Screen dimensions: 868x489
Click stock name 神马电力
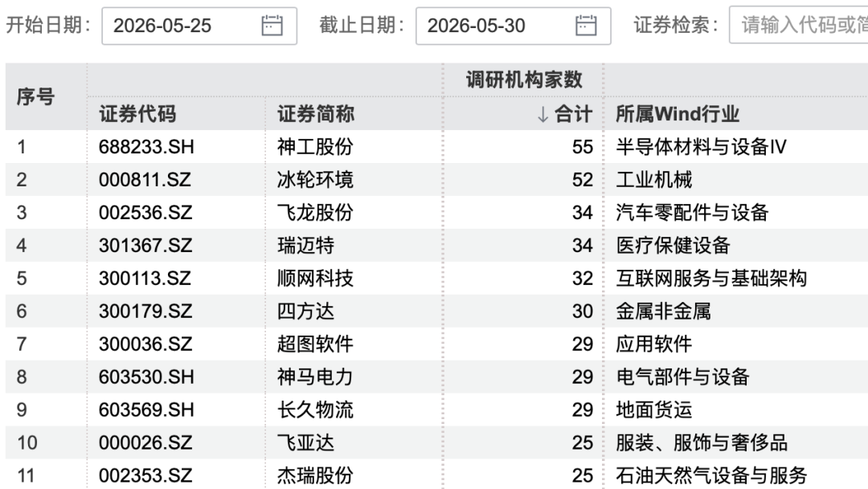click(x=315, y=377)
